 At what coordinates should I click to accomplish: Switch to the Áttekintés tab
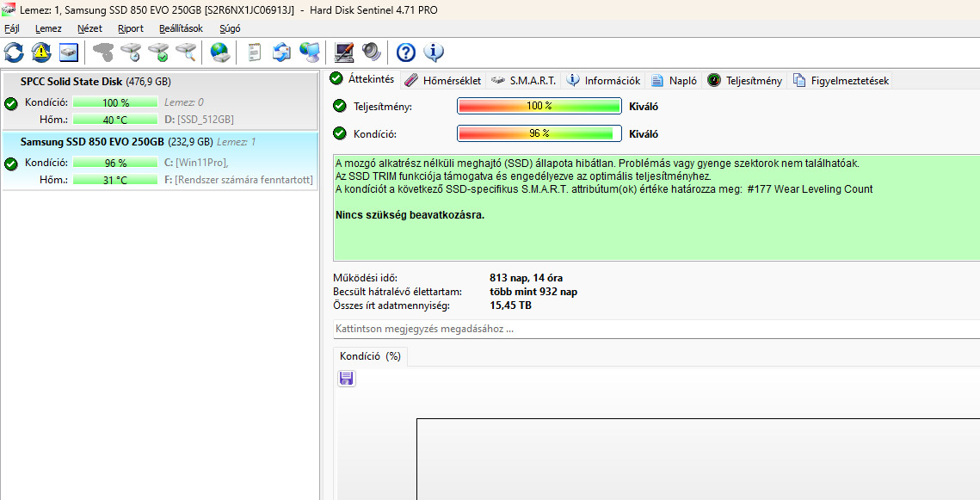[x=363, y=79]
